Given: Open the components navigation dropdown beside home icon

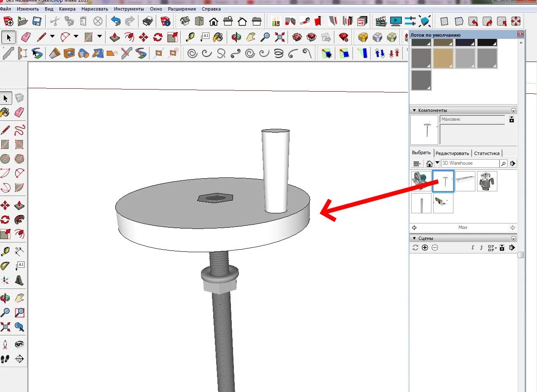Looking at the screenshot, I should click(437, 163).
